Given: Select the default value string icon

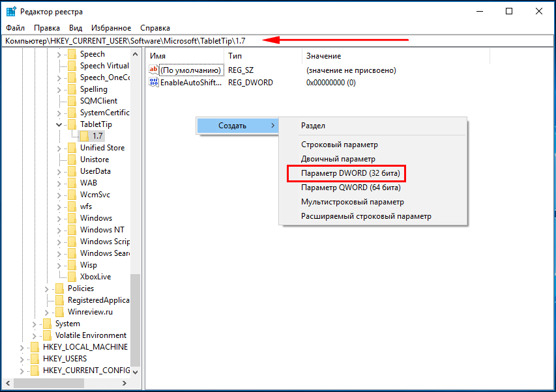Looking at the screenshot, I should pyautogui.click(x=154, y=70).
